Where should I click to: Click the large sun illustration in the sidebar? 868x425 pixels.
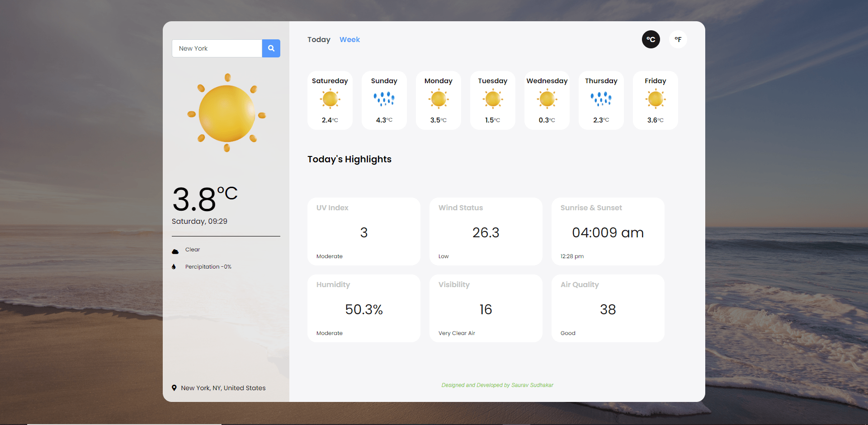pyautogui.click(x=226, y=113)
